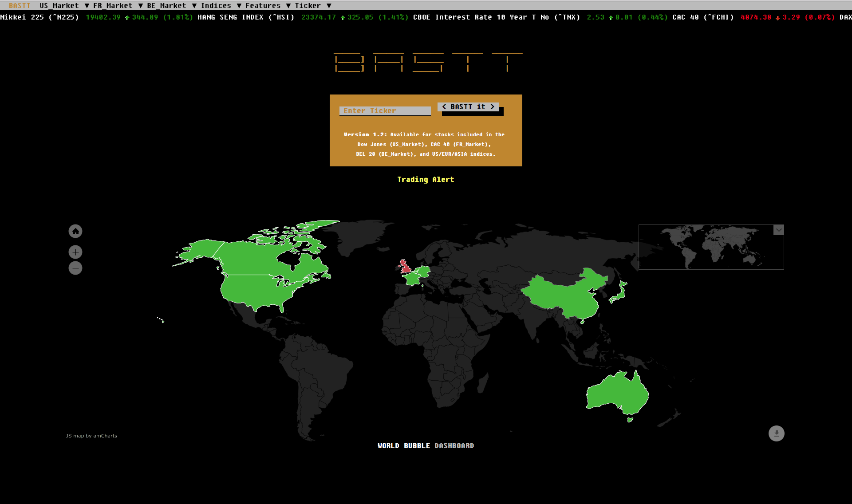This screenshot has height=504, width=852.
Task: Click the map export download icon
Action: tap(777, 433)
